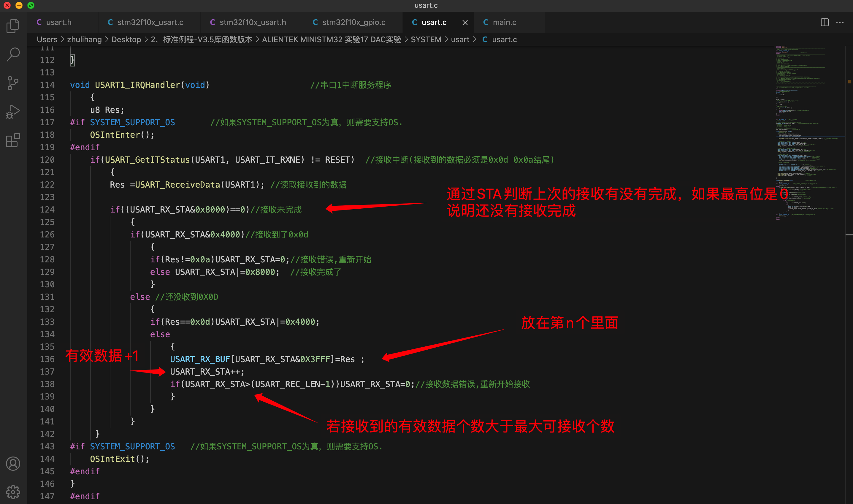Click line number 124 in gutter
Screen dimensions: 853x504
[47, 210]
